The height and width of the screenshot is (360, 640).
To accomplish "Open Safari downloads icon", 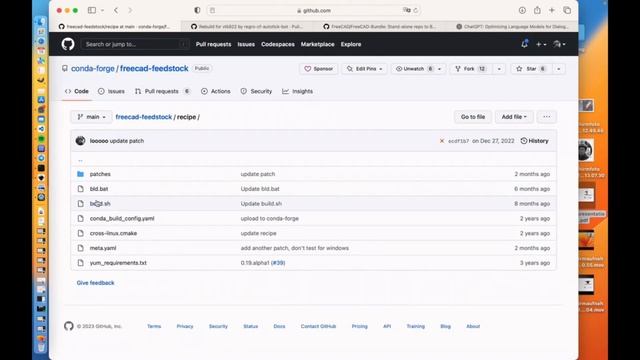I will click(522, 10).
